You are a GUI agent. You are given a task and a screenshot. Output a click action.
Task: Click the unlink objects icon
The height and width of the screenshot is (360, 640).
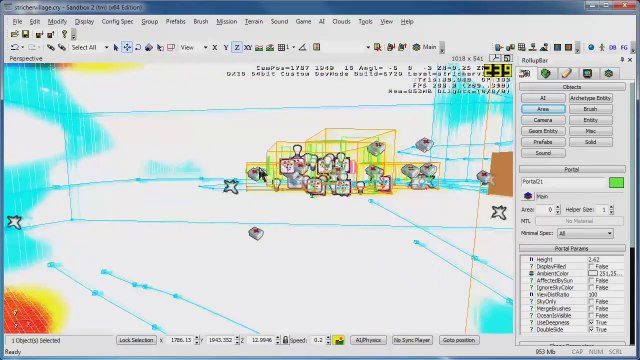(62, 48)
